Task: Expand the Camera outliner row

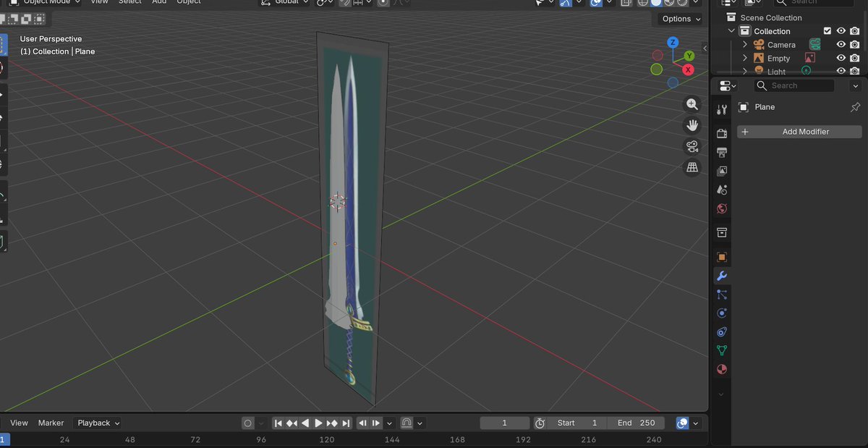Action: (745, 45)
